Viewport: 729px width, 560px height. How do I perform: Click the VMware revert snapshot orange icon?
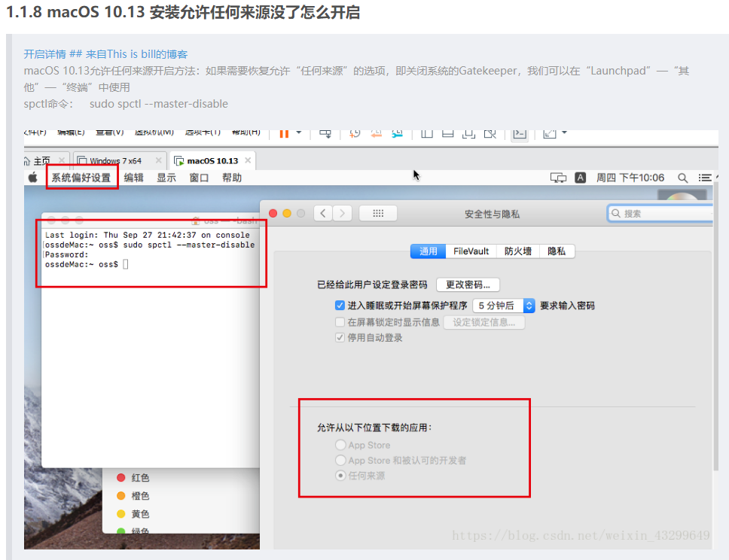(x=376, y=134)
